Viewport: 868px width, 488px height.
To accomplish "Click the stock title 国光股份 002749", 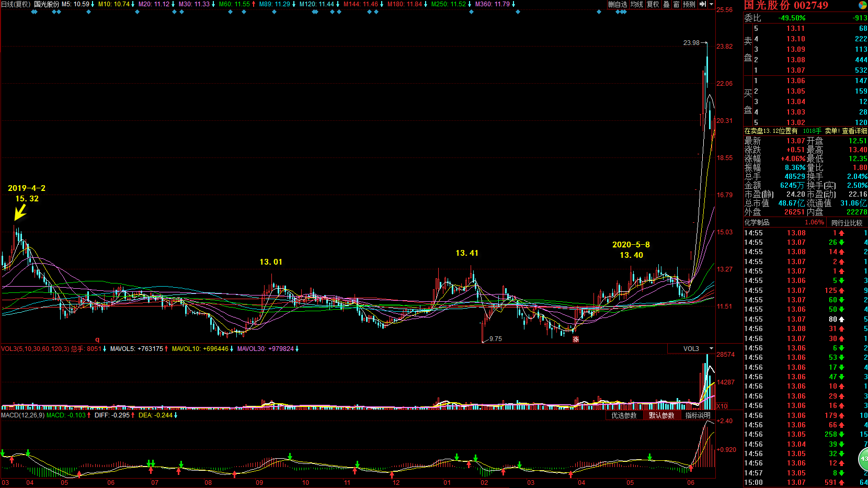I will (x=786, y=5).
